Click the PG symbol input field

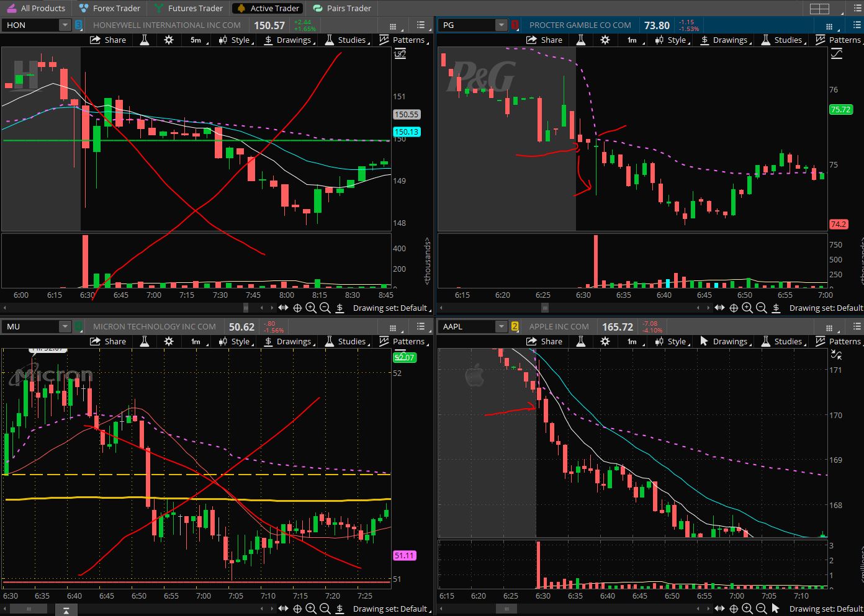coord(467,25)
